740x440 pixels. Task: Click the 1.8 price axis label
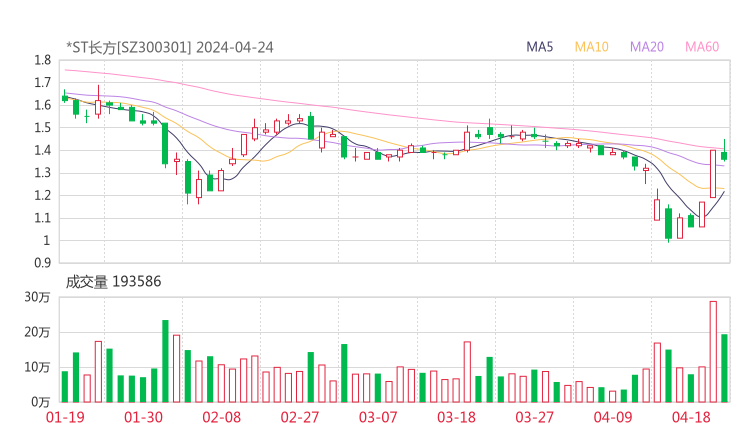pyautogui.click(x=42, y=60)
